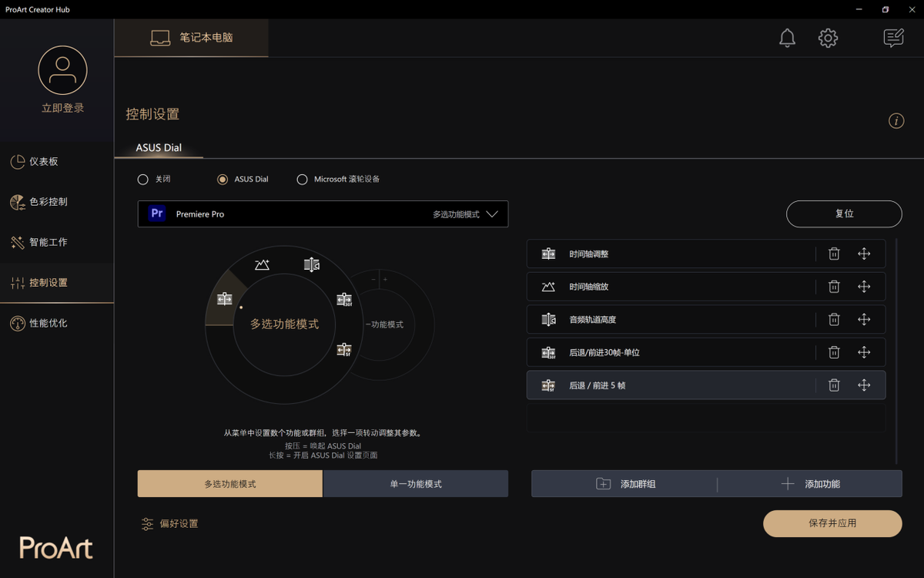924x578 pixels.
Task: Go to 仪表板 in sidebar
Action: coord(57,162)
